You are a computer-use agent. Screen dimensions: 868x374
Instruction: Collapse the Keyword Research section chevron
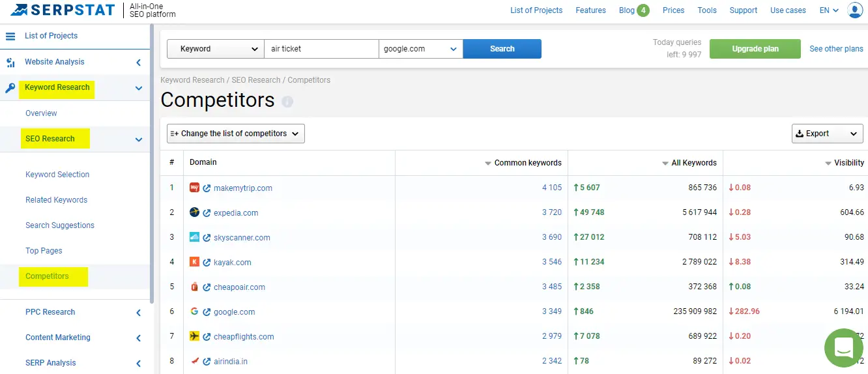[138, 88]
